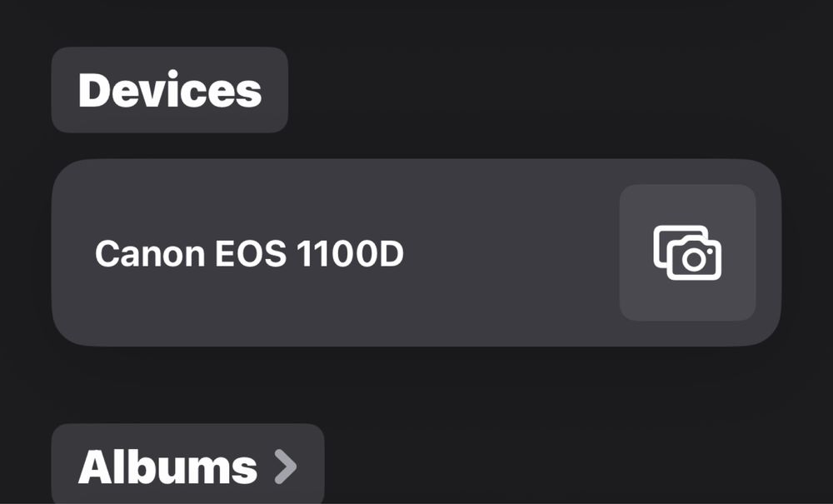This screenshot has height=504, width=833.
Task: Show all albums via the Albums label
Action: [x=167, y=467]
